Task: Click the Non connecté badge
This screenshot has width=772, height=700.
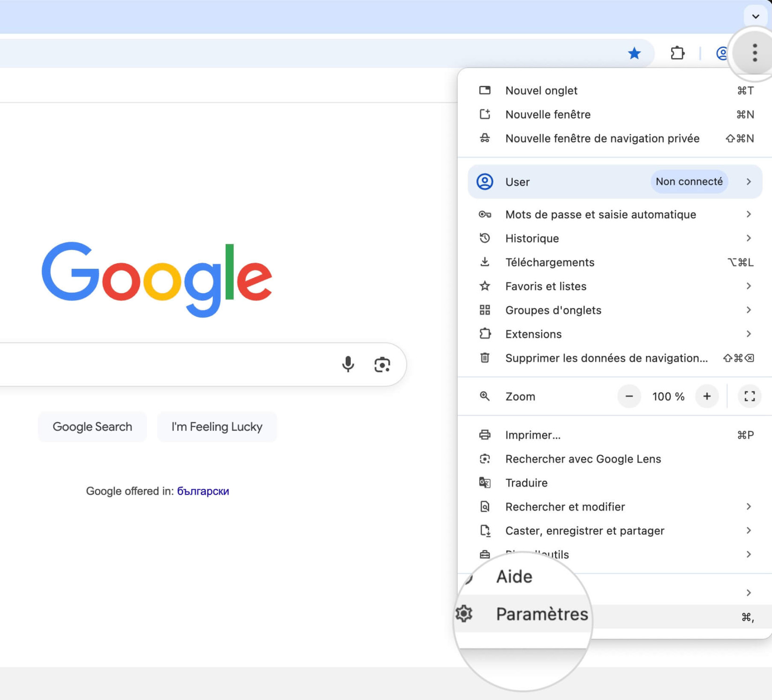Action: pos(689,182)
